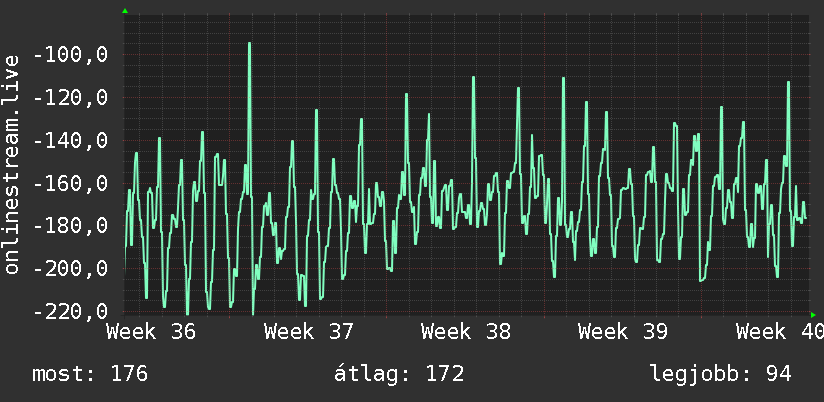Click the '-140,0' y-axis label
The width and height of the screenshot is (824, 402).
click(x=71, y=141)
